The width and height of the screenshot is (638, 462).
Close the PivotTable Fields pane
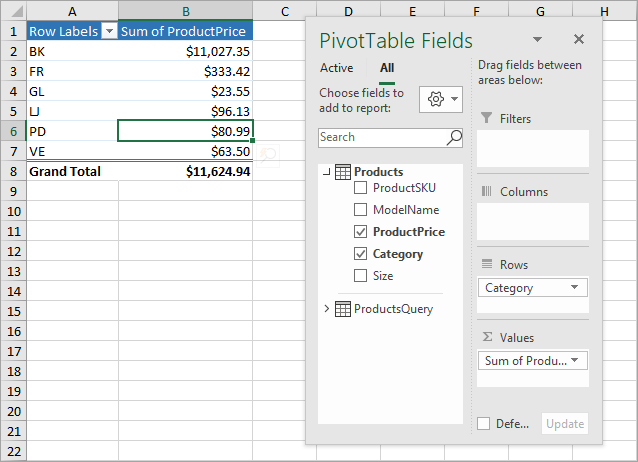(x=579, y=39)
